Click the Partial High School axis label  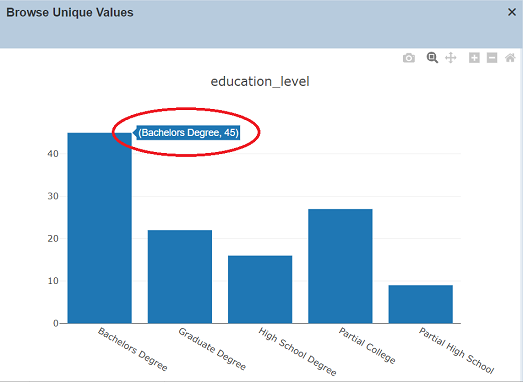tap(456, 350)
